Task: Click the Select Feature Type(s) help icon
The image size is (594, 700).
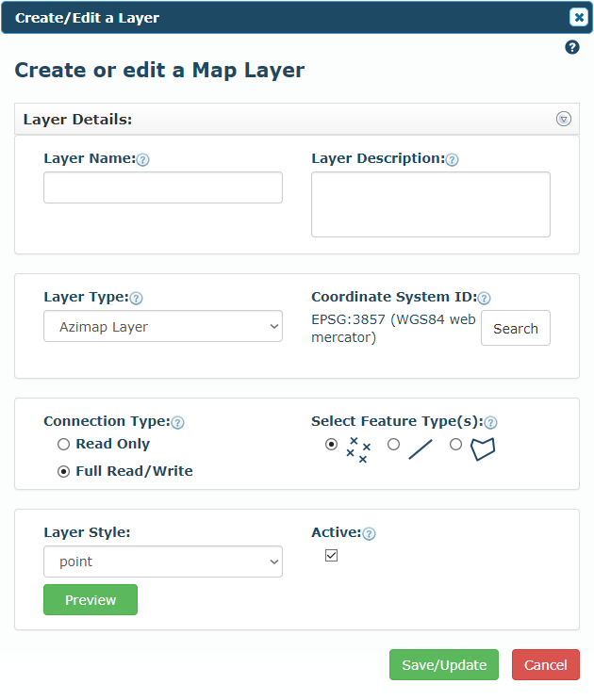Action: pyautogui.click(x=491, y=423)
